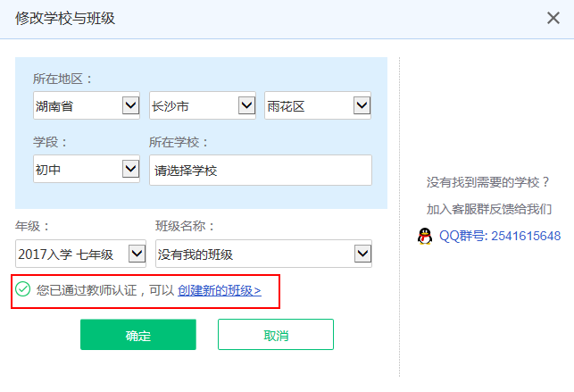Close the 修改学校与班级 dialog
Image resolution: width=574 pixels, height=392 pixels.
[x=553, y=18]
